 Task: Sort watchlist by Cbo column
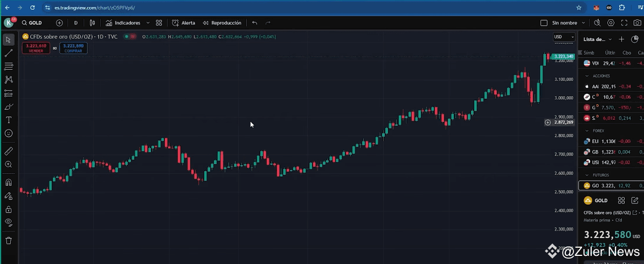pyautogui.click(x=627, y=52)
